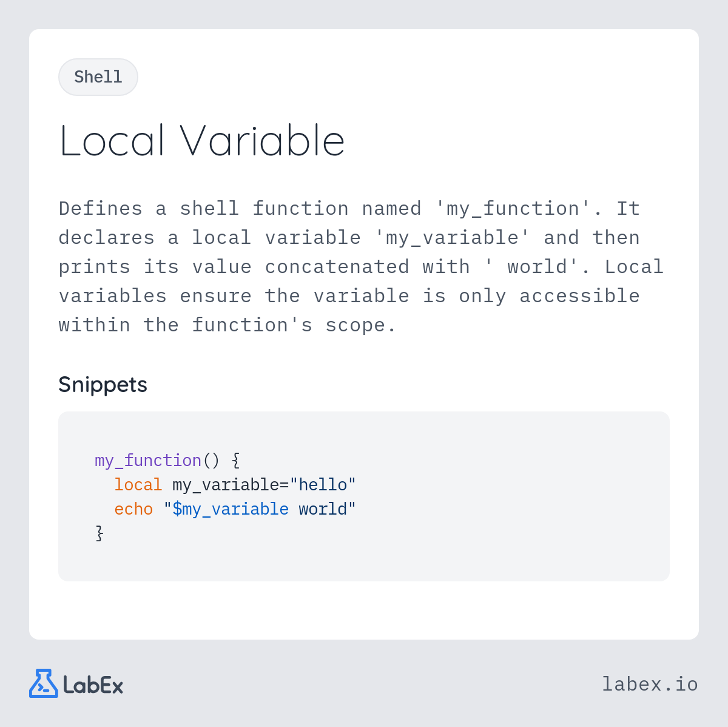
Task: Click the description paragraph text
Action: 362,267
